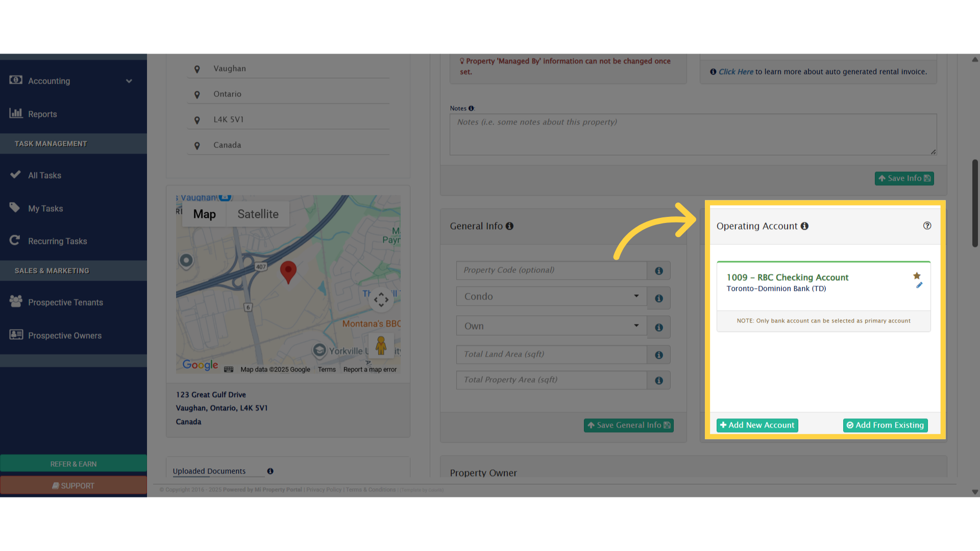Open the Condo property type dropdown

coord(551,296)
